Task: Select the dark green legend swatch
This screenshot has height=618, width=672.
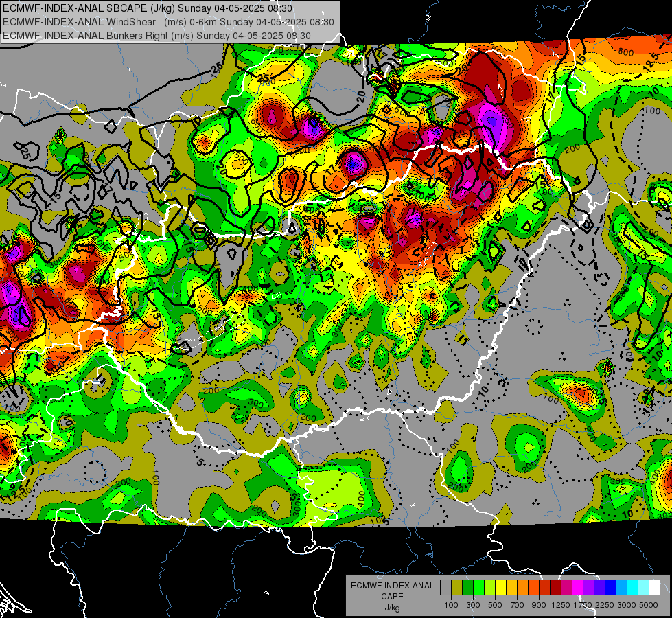Action: (467, 587)
